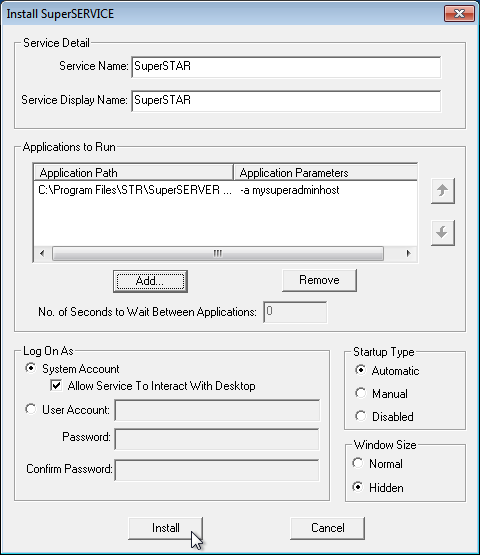Select the User Account radio option
Viewport: 480px width, 555px height.
31,409
